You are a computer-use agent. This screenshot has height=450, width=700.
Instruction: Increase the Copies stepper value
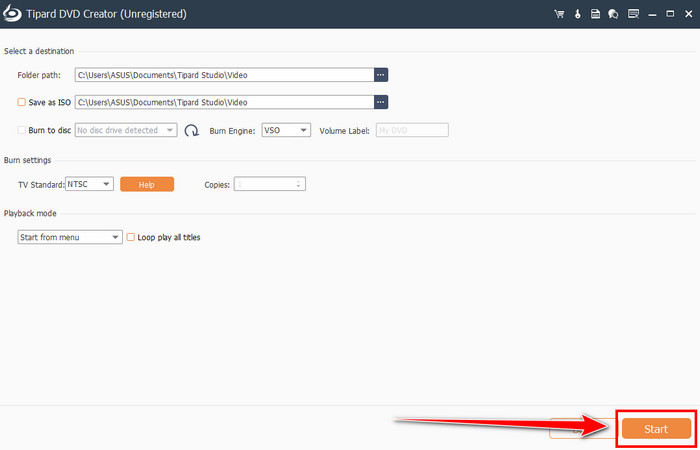(x=299, y=181)
